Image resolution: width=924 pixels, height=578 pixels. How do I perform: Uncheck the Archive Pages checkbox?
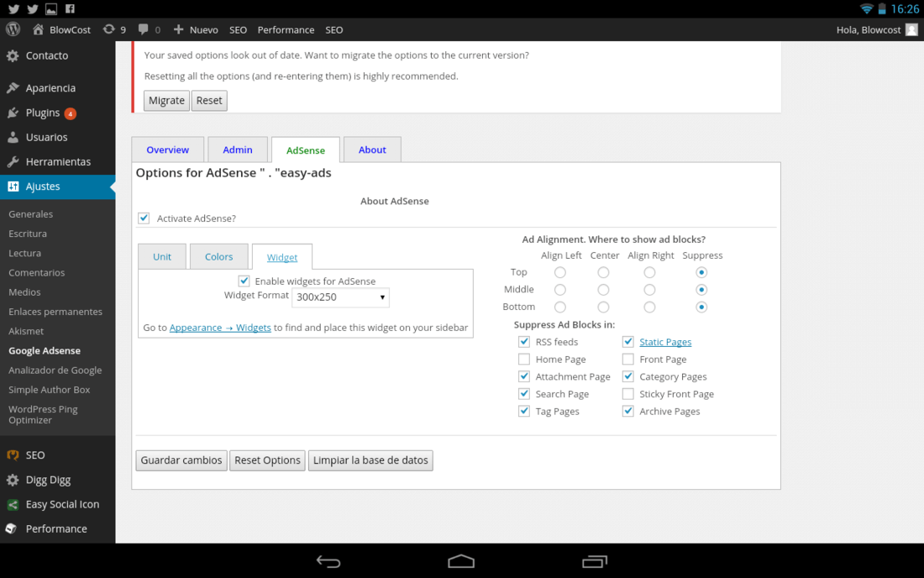[x=628, y=412]
